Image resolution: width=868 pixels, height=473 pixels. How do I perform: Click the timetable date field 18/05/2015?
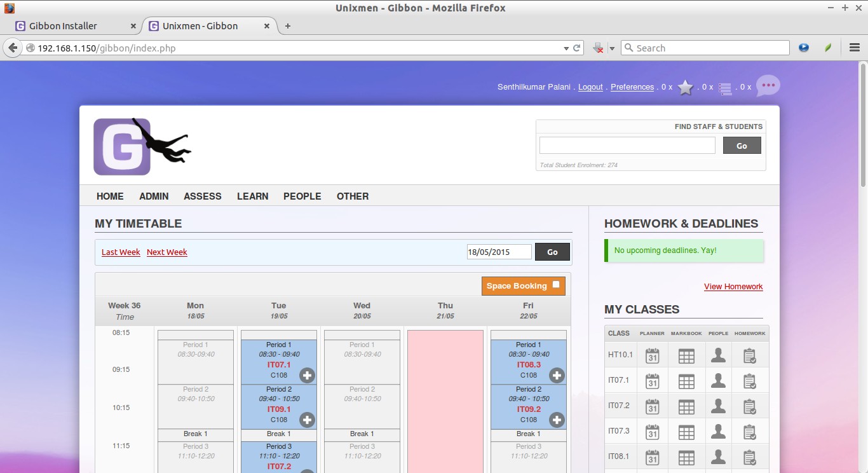click(x=499, y=252)
